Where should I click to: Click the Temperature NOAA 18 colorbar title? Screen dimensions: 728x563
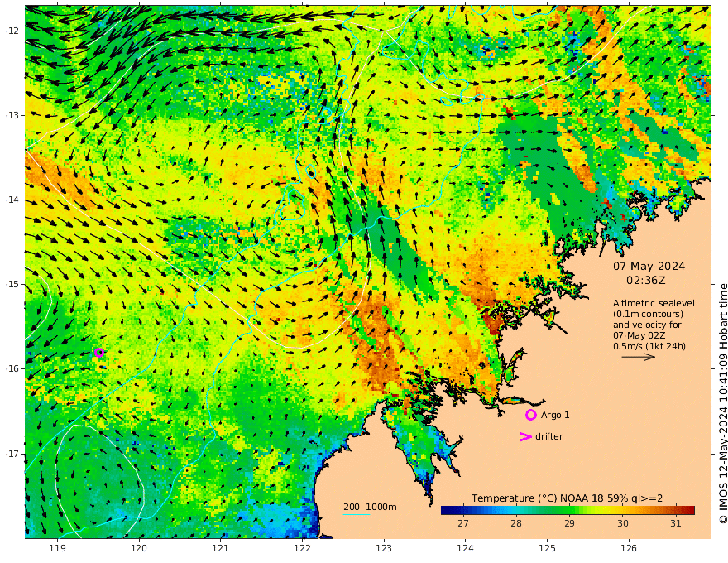pos(567,498)
